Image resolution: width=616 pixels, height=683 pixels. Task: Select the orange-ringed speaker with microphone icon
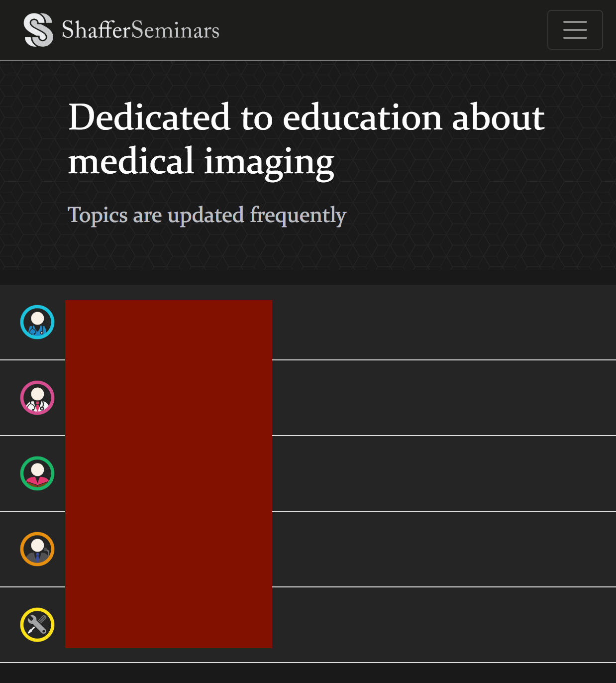pyautogui.click(x=37, y=549)
